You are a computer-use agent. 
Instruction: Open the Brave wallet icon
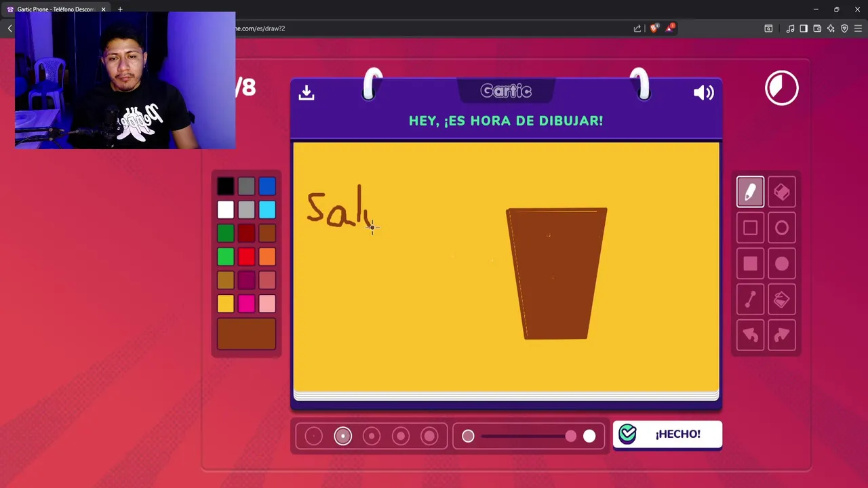tap(817, 28)
